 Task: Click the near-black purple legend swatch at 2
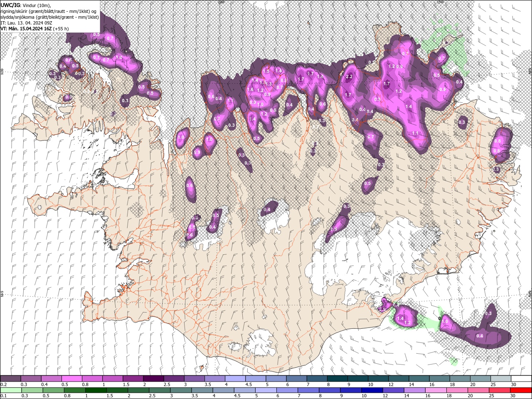click(x=153, y=379)
